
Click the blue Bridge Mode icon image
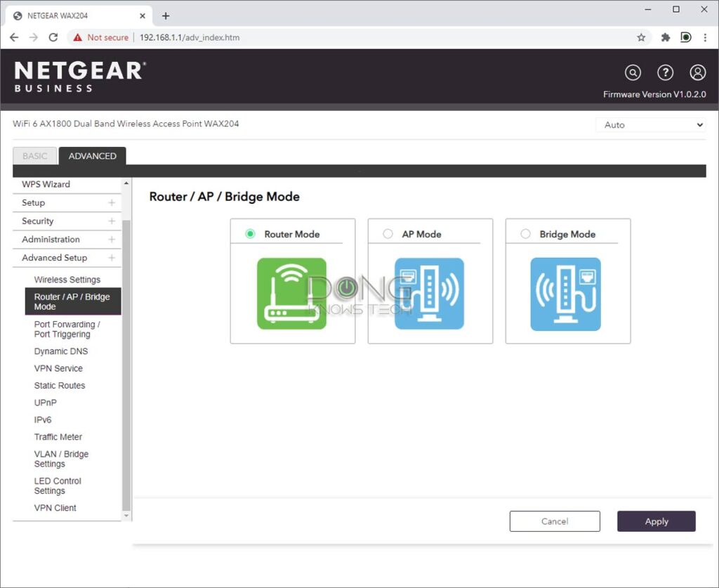tap(565, 294)
